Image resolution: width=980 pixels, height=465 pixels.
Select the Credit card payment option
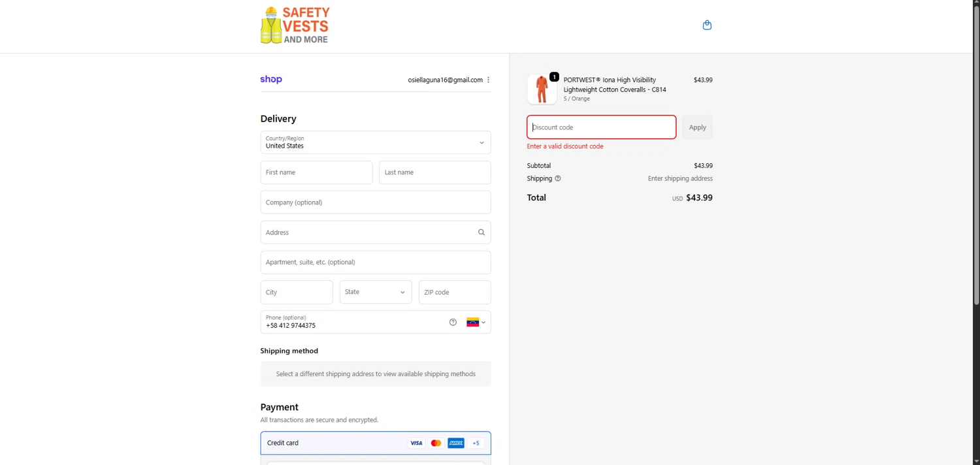376,443
